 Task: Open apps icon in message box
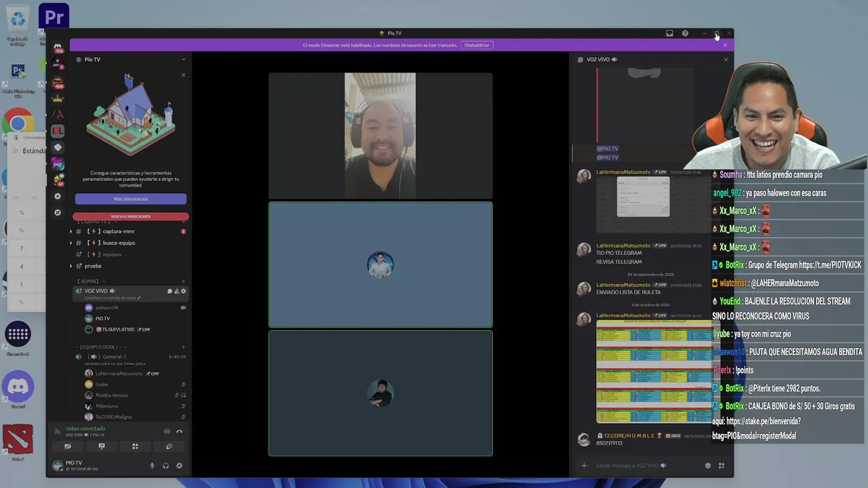click(722, 466)
